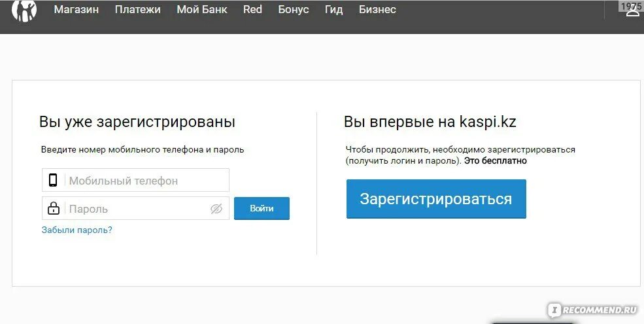Go to Мой Банк section
The image size is (644, 324).
pyautogui.click(x=201, y=9)
